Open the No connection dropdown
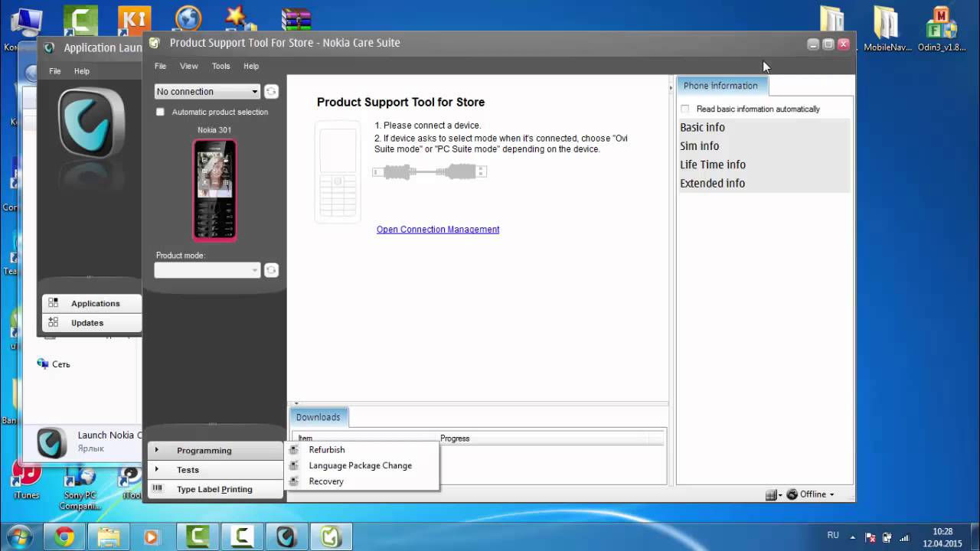 click(207, 92)
